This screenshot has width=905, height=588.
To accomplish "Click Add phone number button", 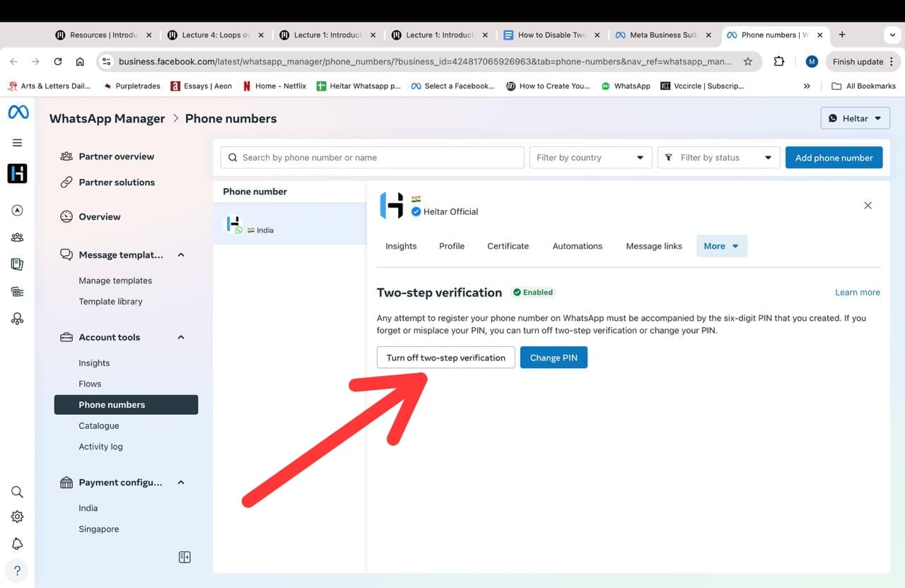I will coord(834,158).
